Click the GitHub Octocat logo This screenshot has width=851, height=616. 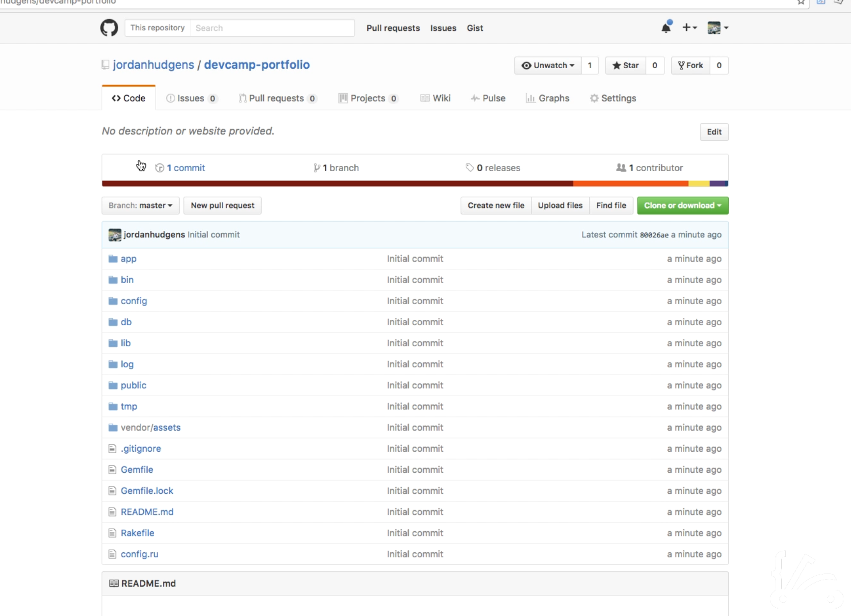[x=109, y=28]
